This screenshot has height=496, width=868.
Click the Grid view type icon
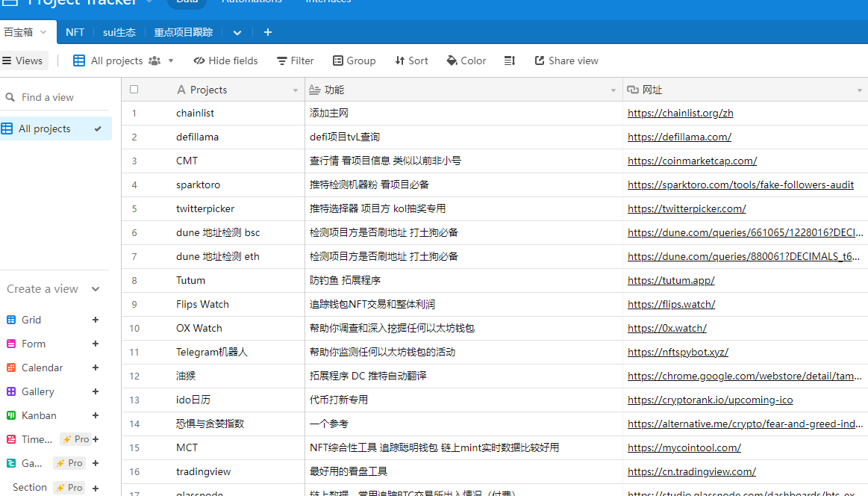(x=11, y=320)
